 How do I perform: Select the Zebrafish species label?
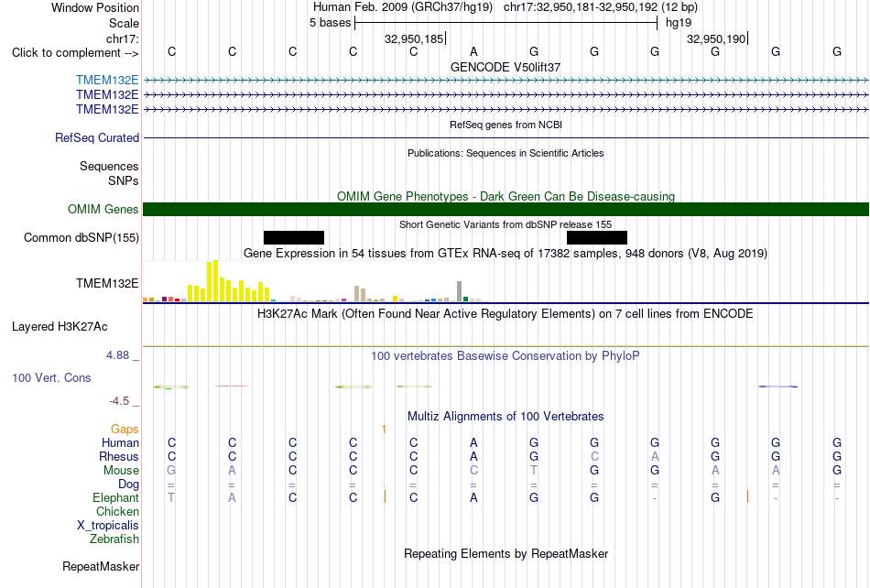tap(114, 539)
